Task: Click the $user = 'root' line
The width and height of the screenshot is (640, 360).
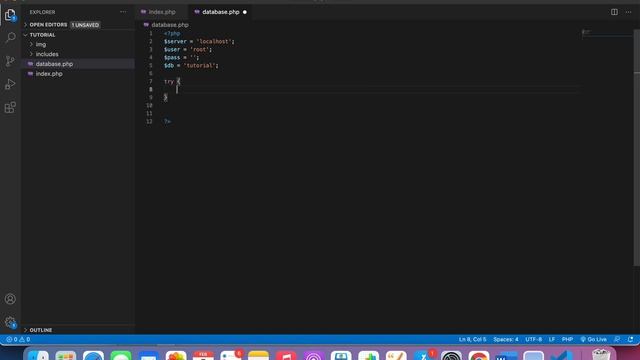Action: pos(188,49)
